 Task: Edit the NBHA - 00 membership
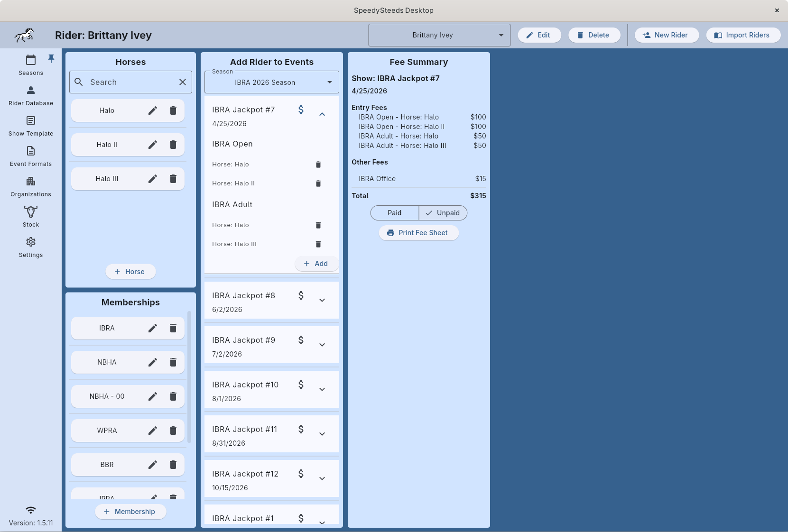click(152, 396)
